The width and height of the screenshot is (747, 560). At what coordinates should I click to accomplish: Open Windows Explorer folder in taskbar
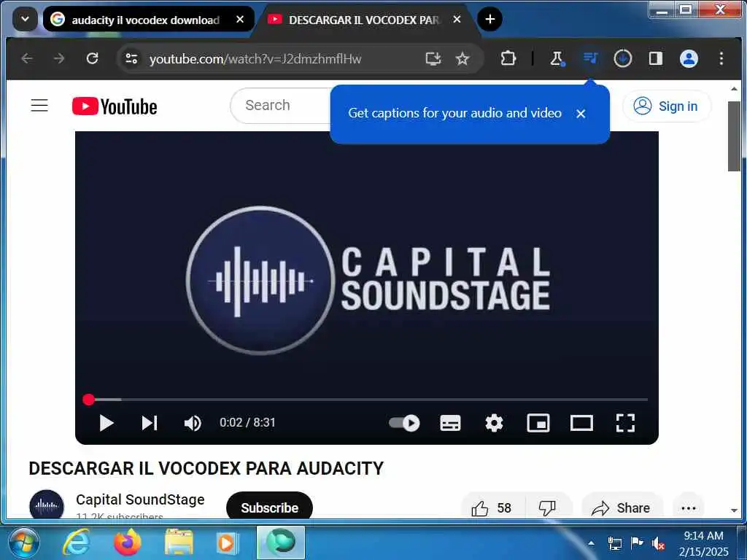click(x=179, y=542)
